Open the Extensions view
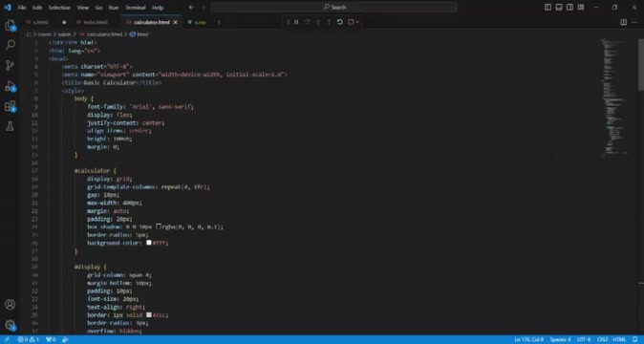The width and height of the screenshot is (644, 344). pos(10,106)
